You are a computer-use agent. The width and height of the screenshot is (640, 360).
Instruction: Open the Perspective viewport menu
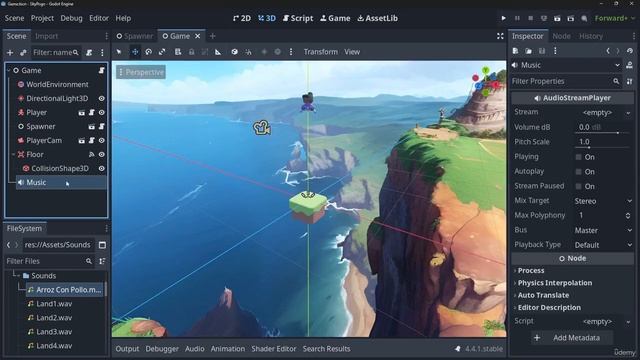[x=141, y=72]
